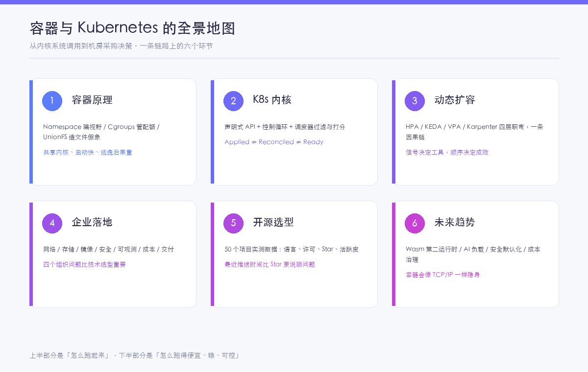Click the number 2 circle badge

point(233,101)
